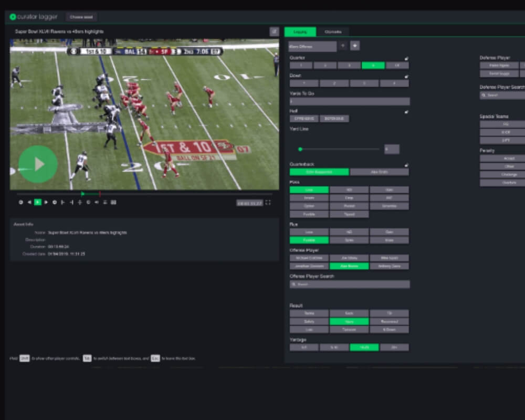This screenshot has width=525, height=420.
Task: Click the clear icon beside Quarterback
Action: pyautogui.click(x=406, y=165)
